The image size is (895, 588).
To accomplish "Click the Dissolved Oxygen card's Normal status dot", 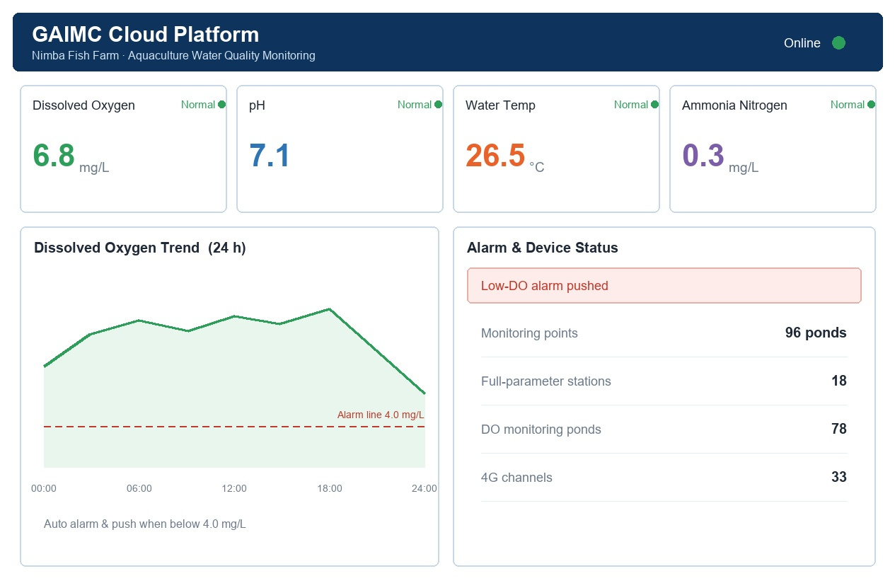I will coord(221,105).
